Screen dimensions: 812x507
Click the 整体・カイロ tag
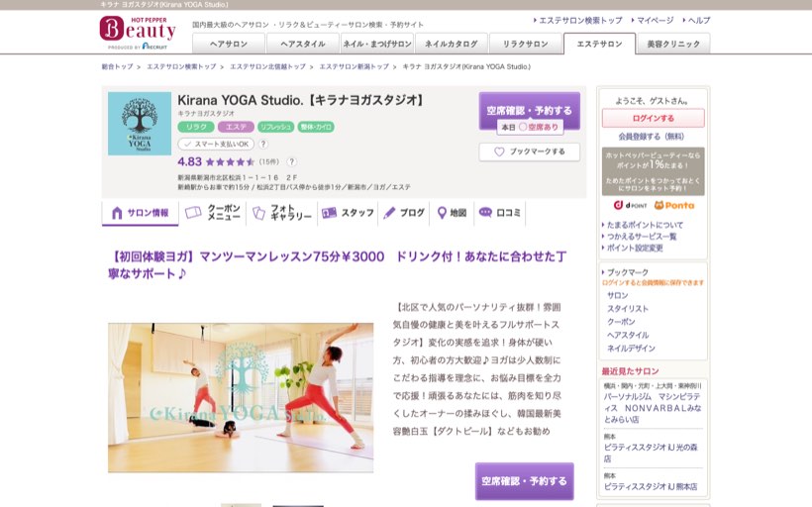316,127
